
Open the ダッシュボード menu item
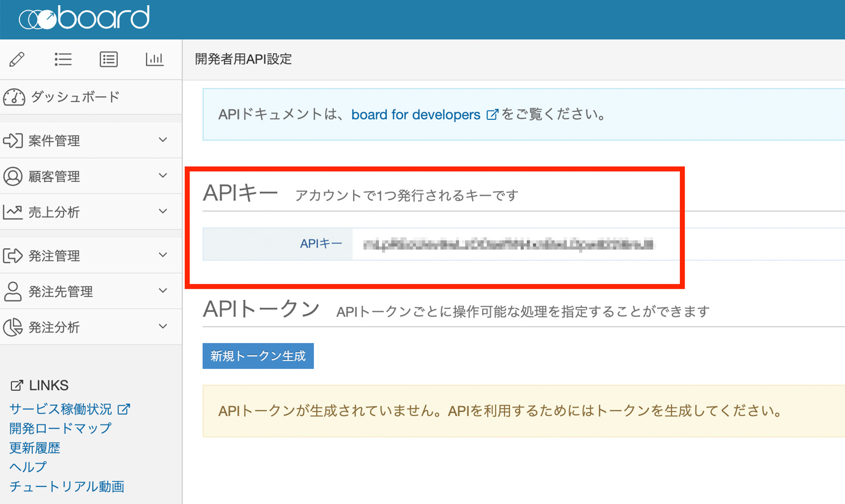click(x=75, y=97)
